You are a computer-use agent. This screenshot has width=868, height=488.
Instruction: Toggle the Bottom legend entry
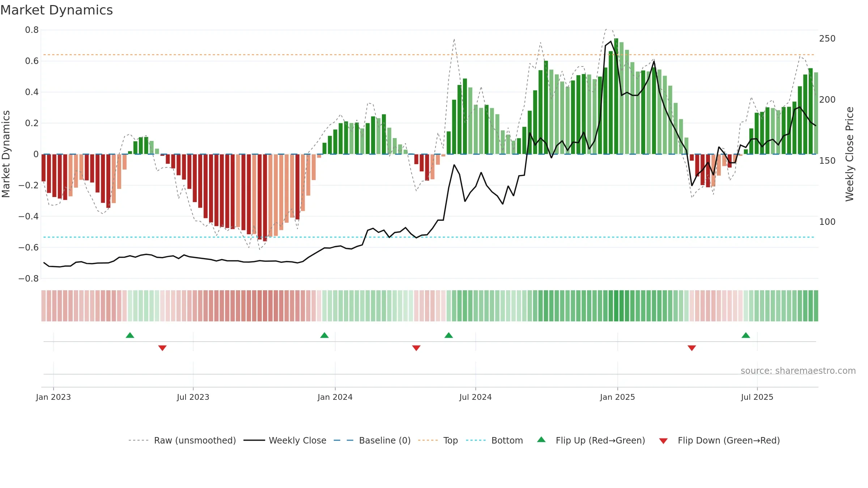click(494, 440)
